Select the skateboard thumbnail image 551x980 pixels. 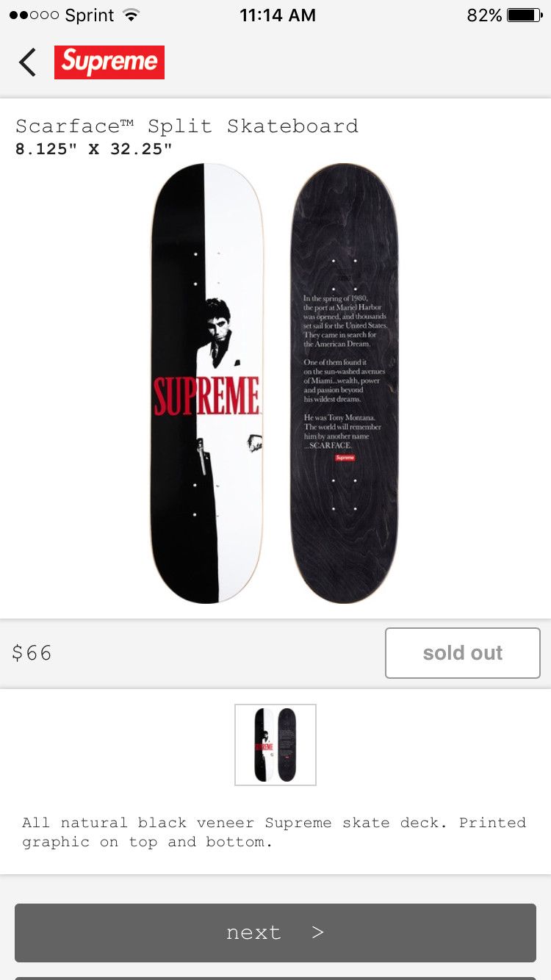tap(275, 745)
